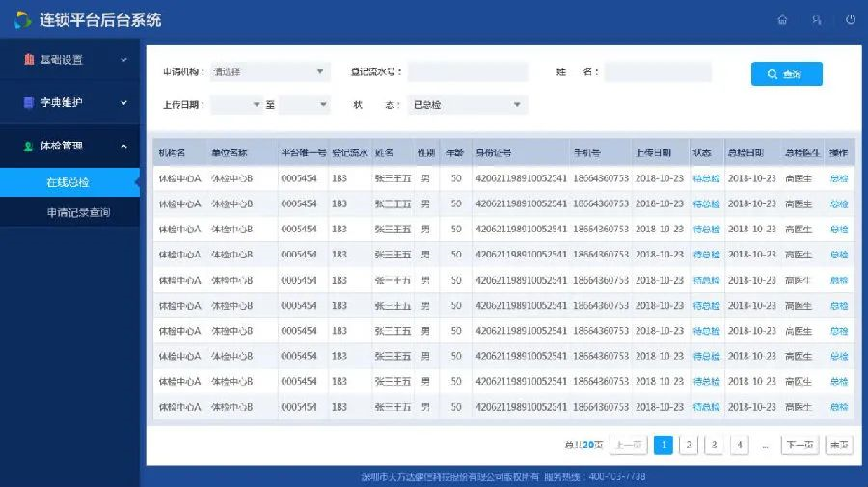Viewport: 868px width, 487px height.
Task: Click the 下一页 next page button
Action: [x=800, y=445]
